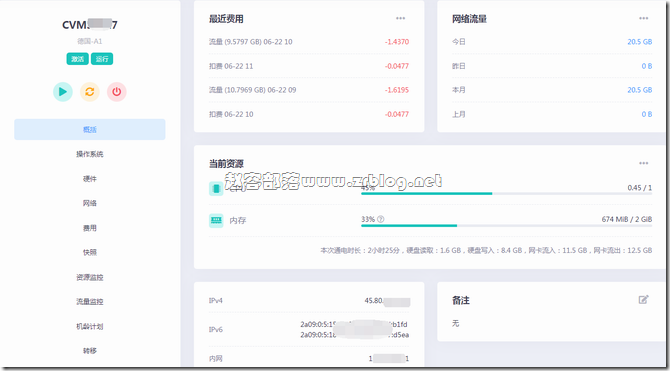Click the edit icon in 备注 card
The width and height of the screenshot is (670, 371).
coord(644,300)
